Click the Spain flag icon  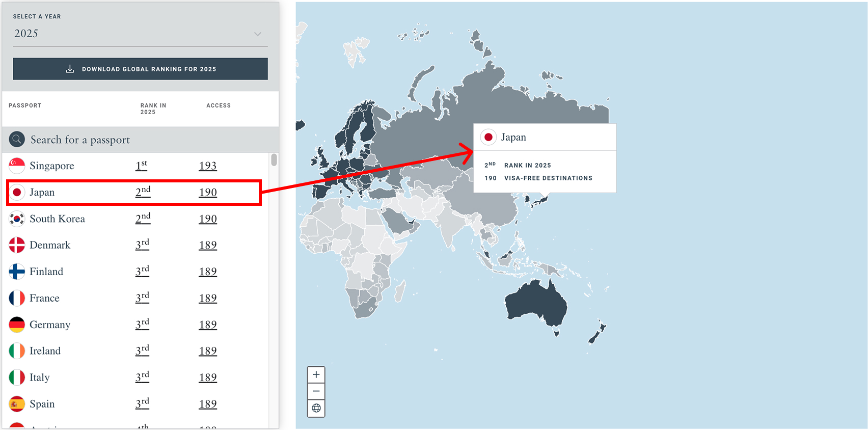[17, 404]
